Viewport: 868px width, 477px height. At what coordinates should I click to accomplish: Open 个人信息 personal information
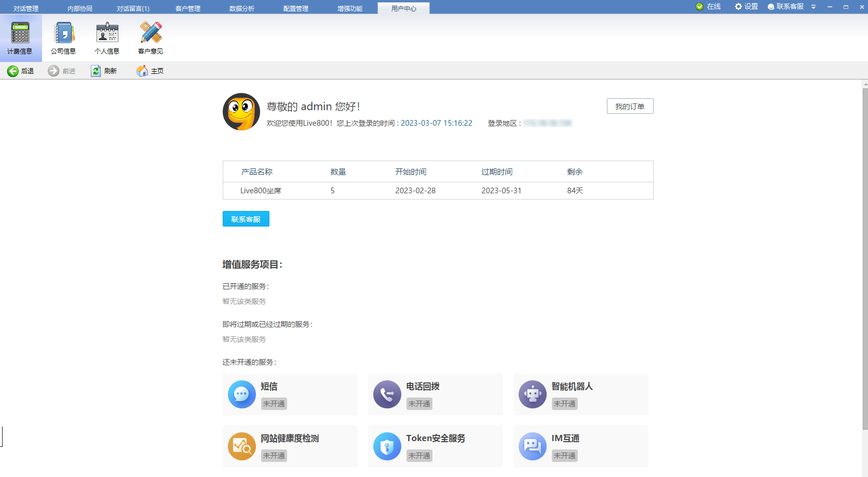tap(106, 37)
